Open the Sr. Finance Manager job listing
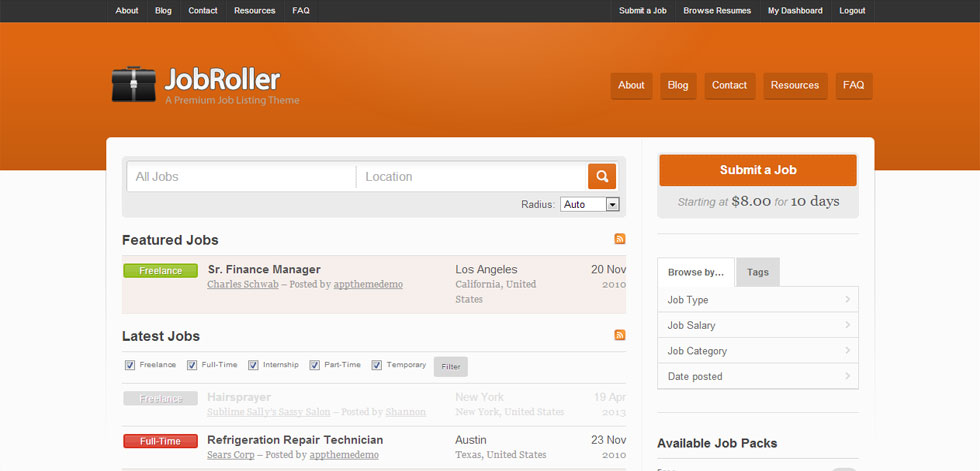Viewport: 980px width, 471px height. 264,269
